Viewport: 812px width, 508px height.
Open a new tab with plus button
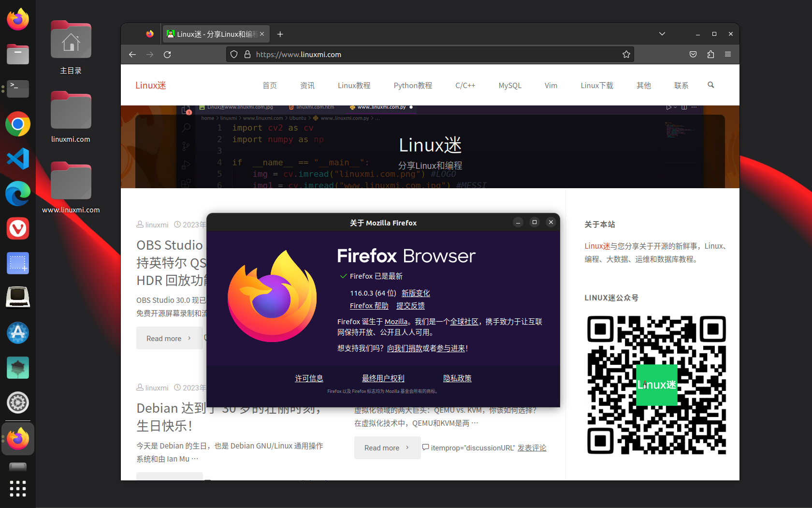click(x=280, y=34)
